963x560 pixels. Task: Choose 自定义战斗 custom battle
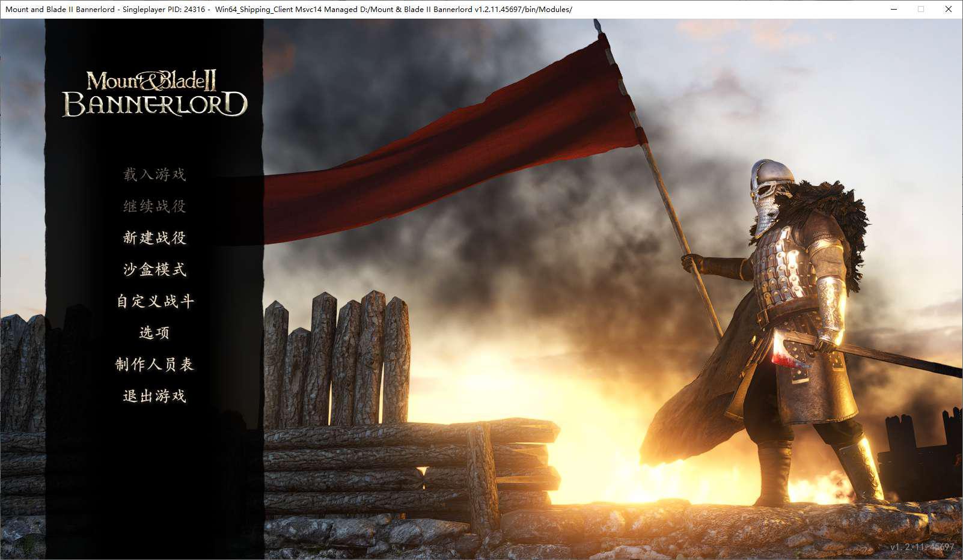click(154, 301)
